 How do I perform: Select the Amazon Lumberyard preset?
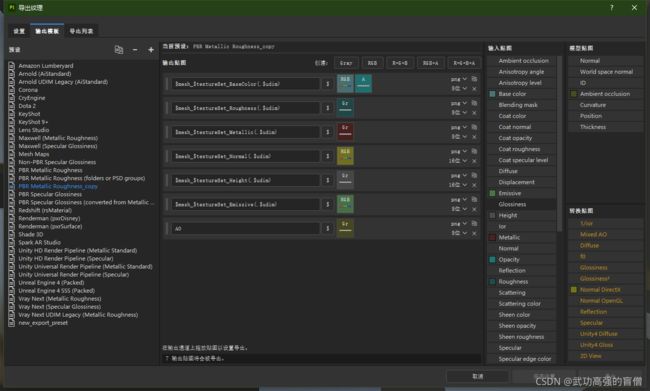tap(46, 66)
